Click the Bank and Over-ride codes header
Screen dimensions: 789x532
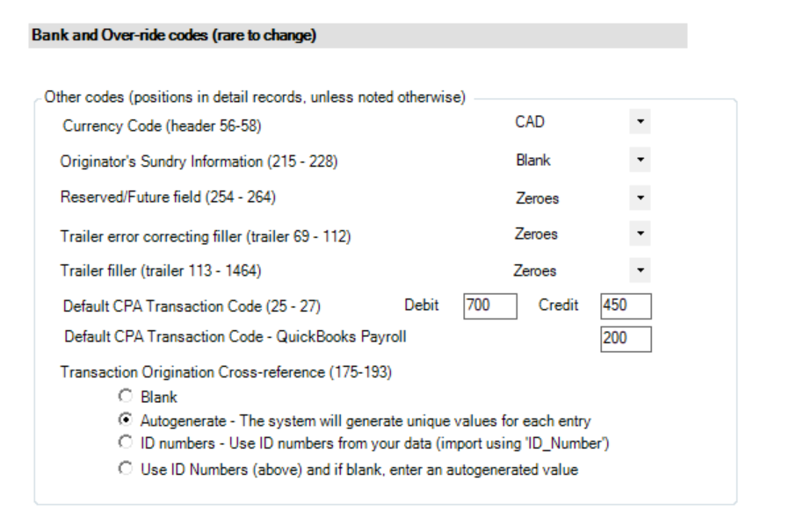[x=174, y=36]
